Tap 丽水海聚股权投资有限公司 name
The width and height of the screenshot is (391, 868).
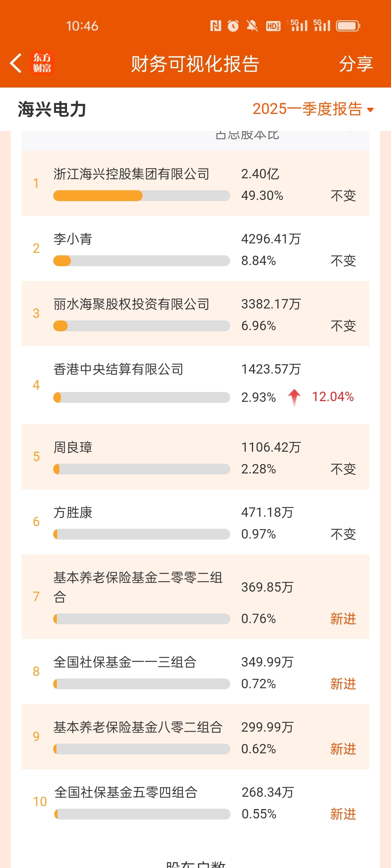[x=131, y=304]
